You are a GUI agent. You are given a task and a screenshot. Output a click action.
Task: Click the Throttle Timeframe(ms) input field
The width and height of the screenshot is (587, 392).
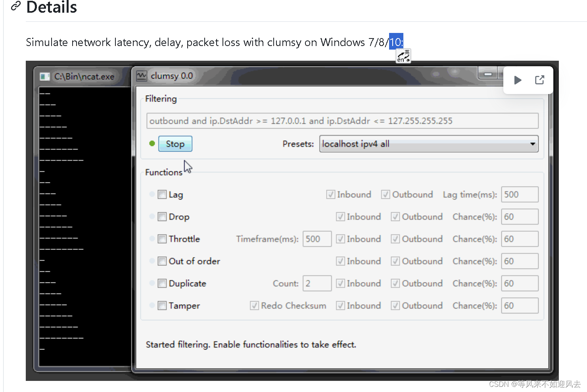[317, 239]
